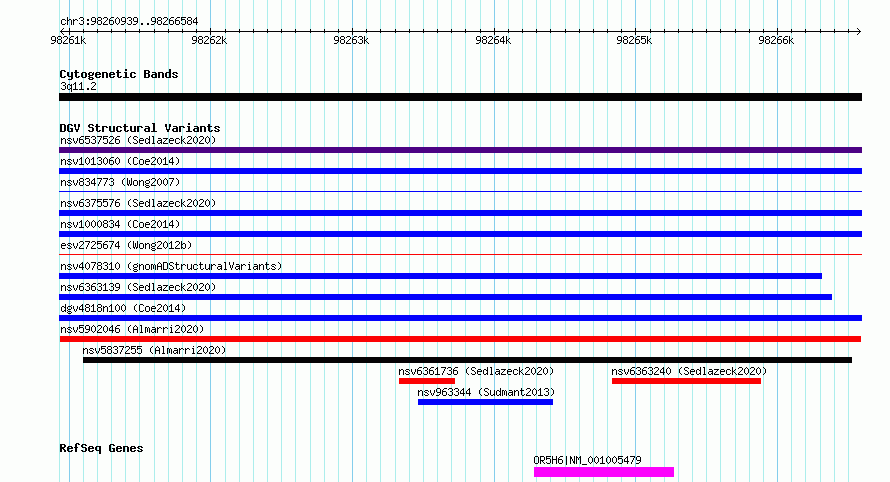Screen dimensions: 890x482
Task: Open the nsv1000834 (Coe2014) label
Action: point(120,224)
